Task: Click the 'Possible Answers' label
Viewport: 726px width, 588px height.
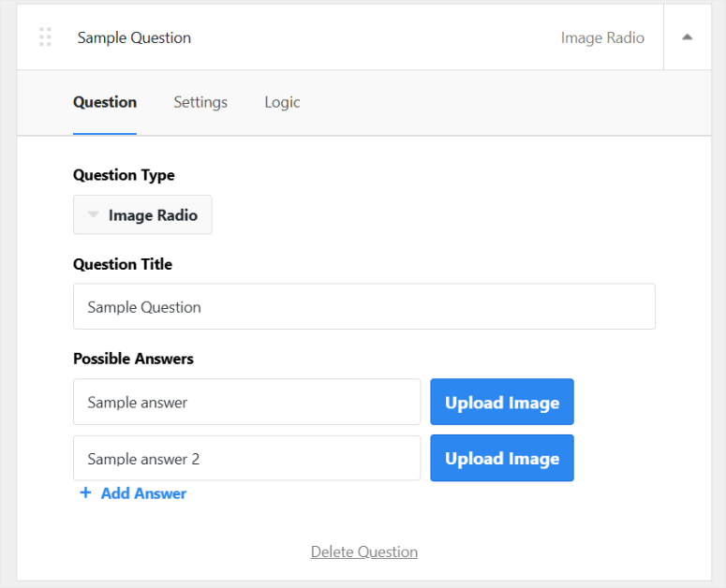Action: point(133,359)
